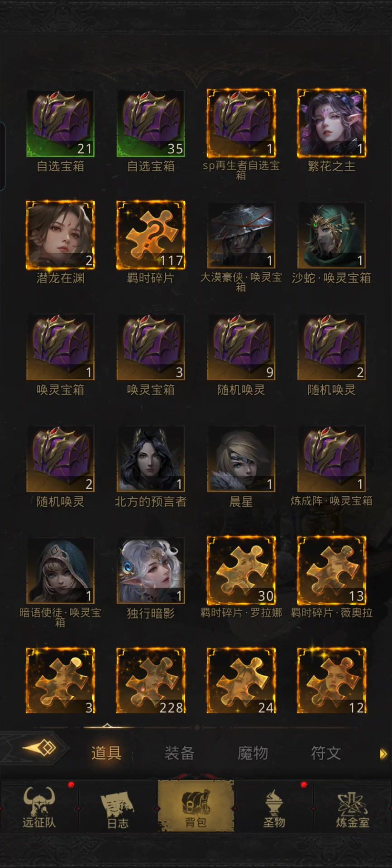Expand more tabs with the yellow arrow
Viewport: 392px width, 868px height.
pyautogui.click(x=383, y=754)
